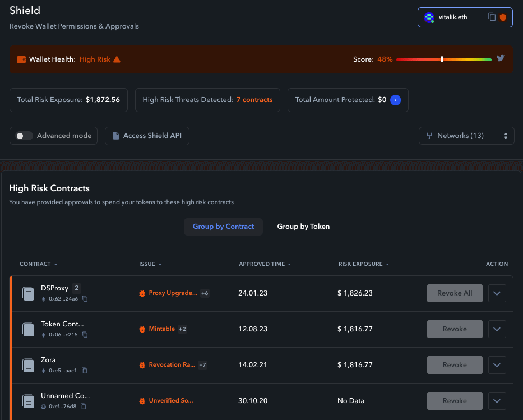Click the orange wallet icon beside Wallet Health
This screenshot has height=420, width=523.
[x=21, y=59]
